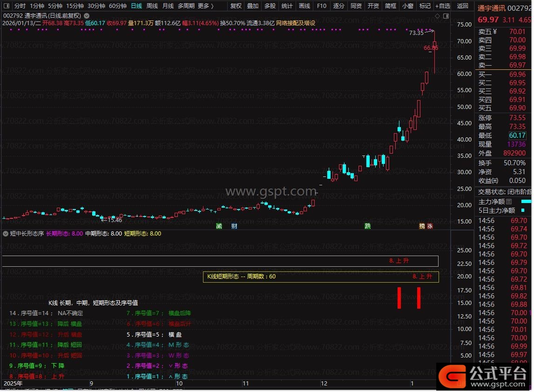Switch to 分时 intraday view
Image resolution: width=534 pixels, height=392 pixels.
[20, 6]
